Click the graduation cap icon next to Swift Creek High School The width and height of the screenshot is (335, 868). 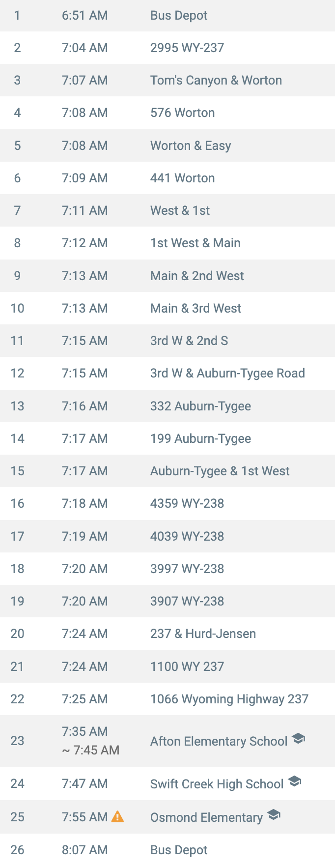[294, 781]
